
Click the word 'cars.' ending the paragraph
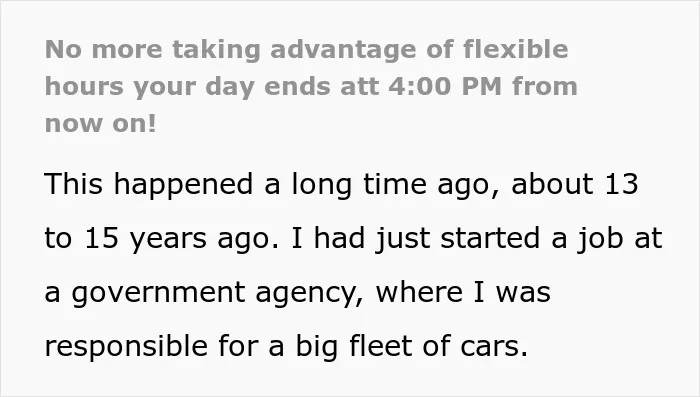(494, 347)
